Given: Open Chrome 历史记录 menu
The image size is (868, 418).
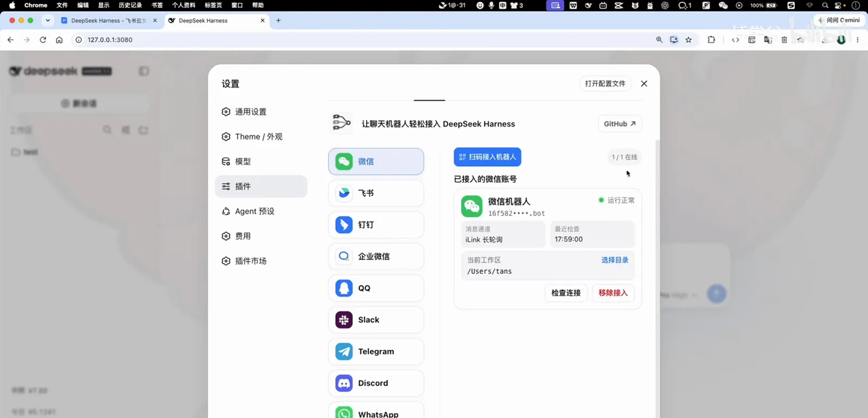Looking at the screenshot, I should click(130, 5).
